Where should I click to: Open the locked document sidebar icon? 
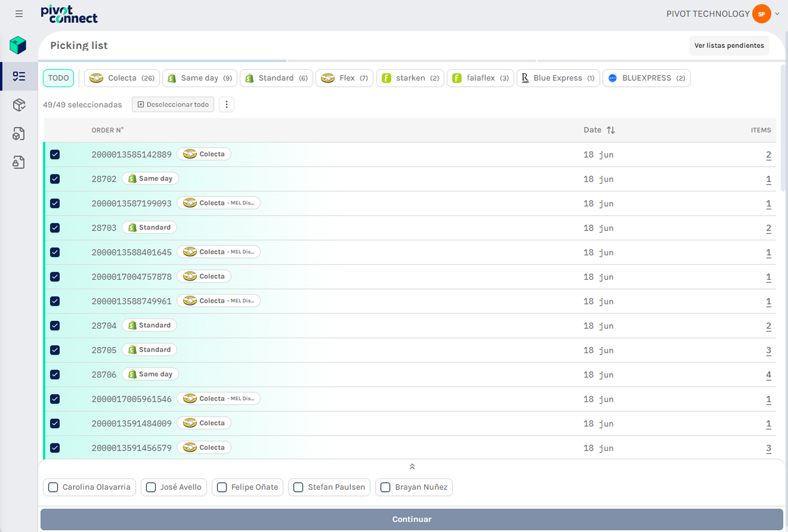19,163
